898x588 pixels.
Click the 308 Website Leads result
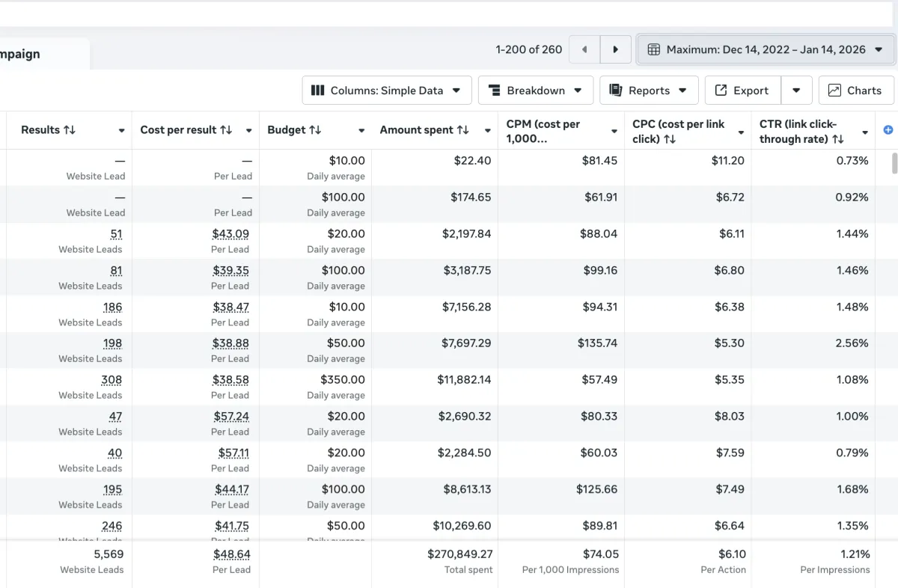(x=112, y=379)
